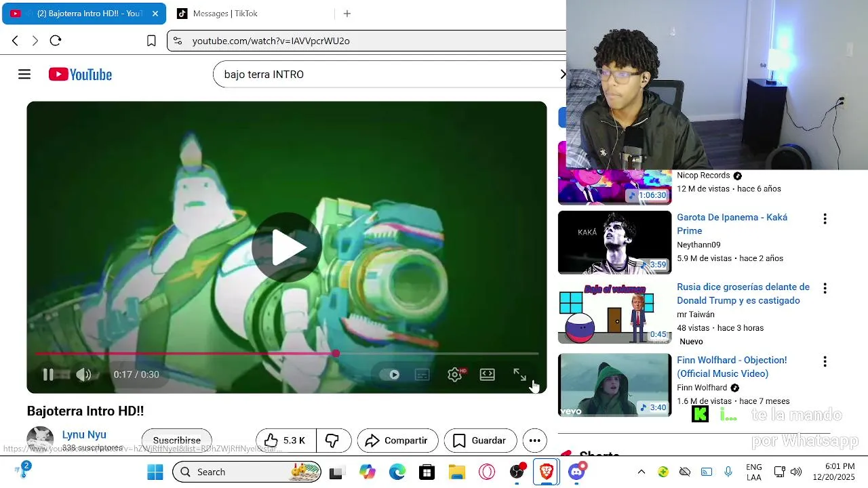Screen dimensions: 868x488
Task: Bookmark this page with the bookmark icon
Action: pyautogui.click(x=151, y=41)
